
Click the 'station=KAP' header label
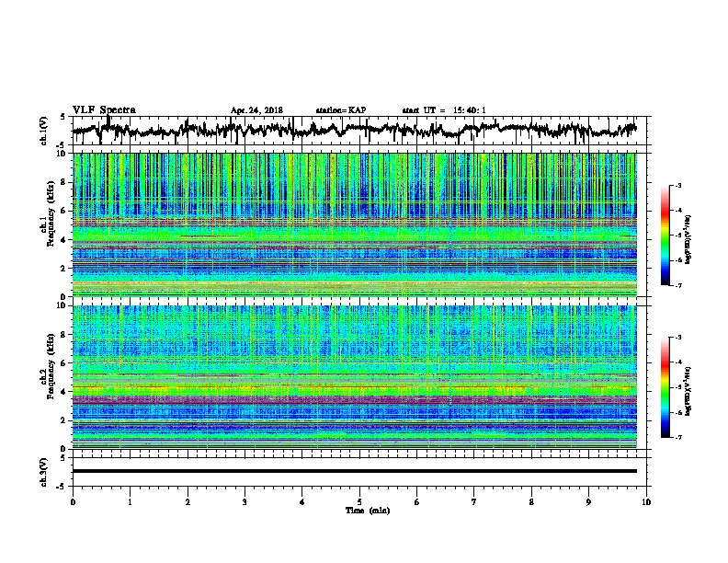pyautogui.click(x=341, y=110)
